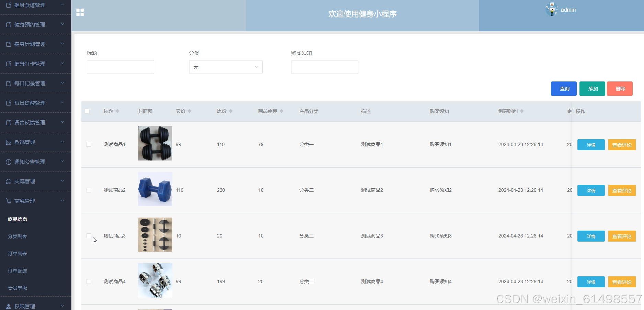Click the 商城管理 shopping cart icon
644x310 pixels.
click(9, 201)
